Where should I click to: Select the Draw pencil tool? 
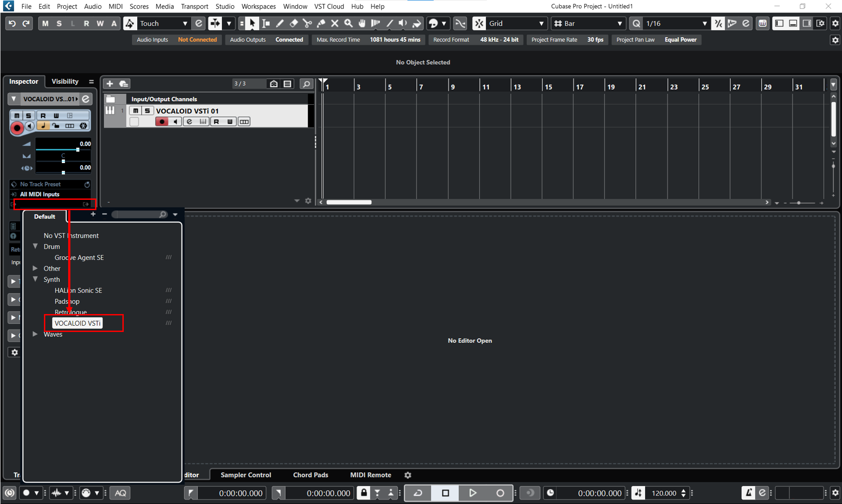pos(280,23)
